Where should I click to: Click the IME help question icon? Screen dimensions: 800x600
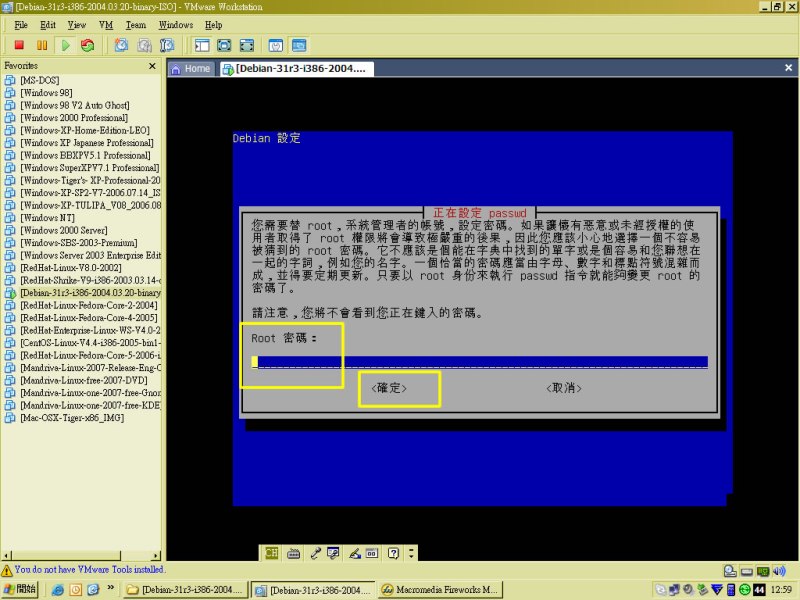tap(393, 553)
